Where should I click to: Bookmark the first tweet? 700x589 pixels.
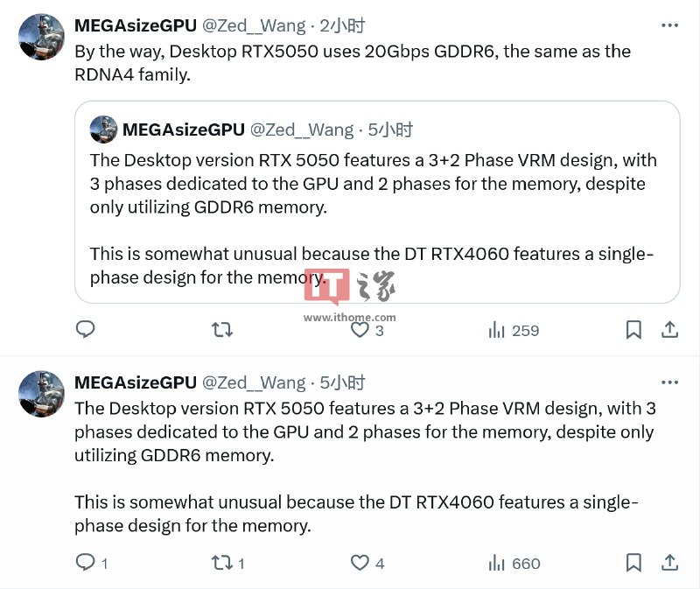[x=633, y=330]
